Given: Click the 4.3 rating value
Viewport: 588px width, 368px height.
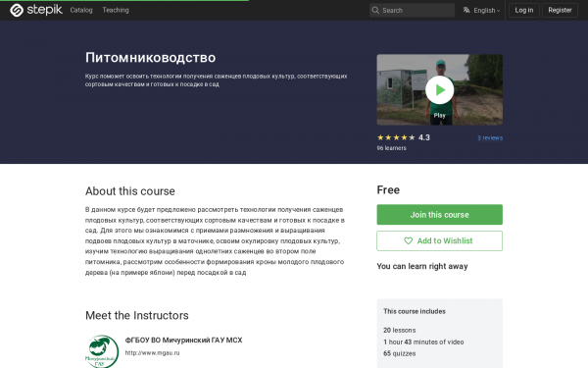Looking at the screenshot, I should coord(424,137).
